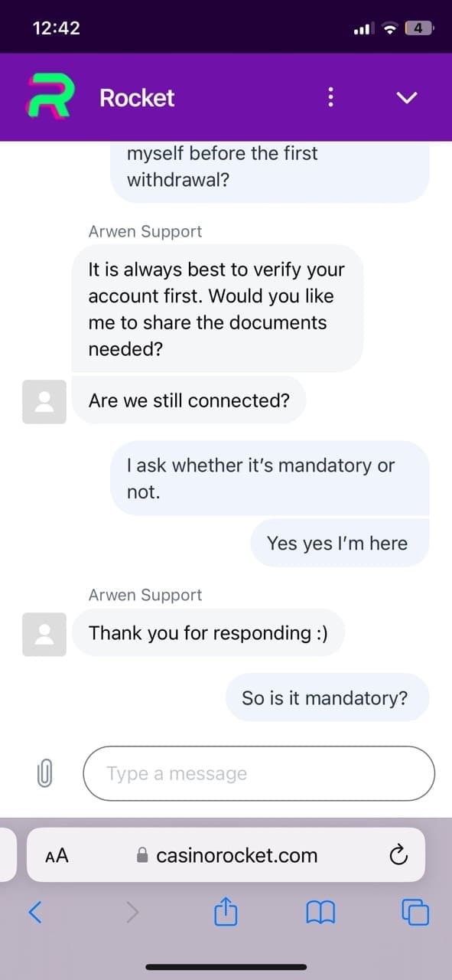Open the three-dot chat options menu

pyautogui.click(x=330, y=97)
